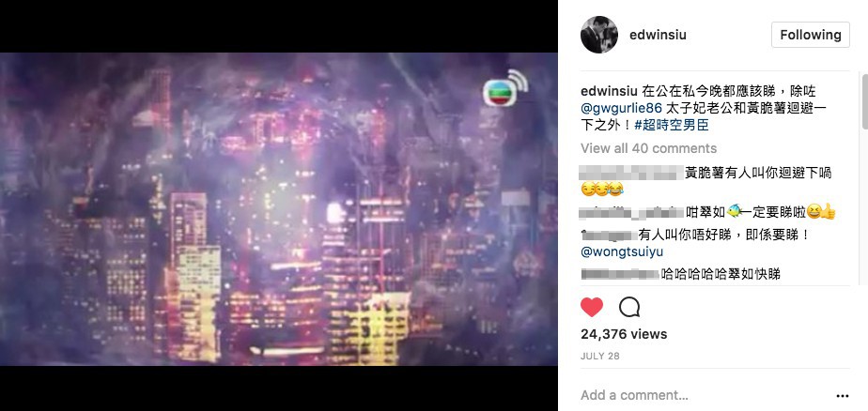Click the TVB logo in the video
The height and width of the screenshot is (411, 868).
click(x=504, y=88)
